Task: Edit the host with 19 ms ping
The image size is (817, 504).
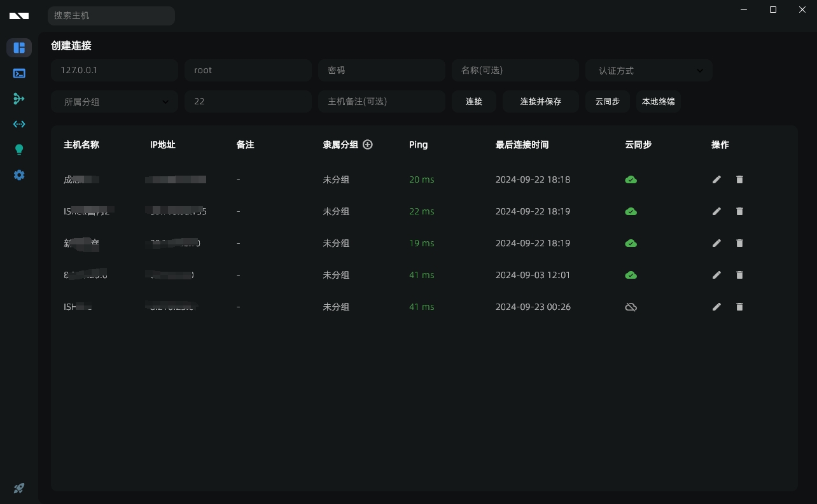Action: point(716,243)
